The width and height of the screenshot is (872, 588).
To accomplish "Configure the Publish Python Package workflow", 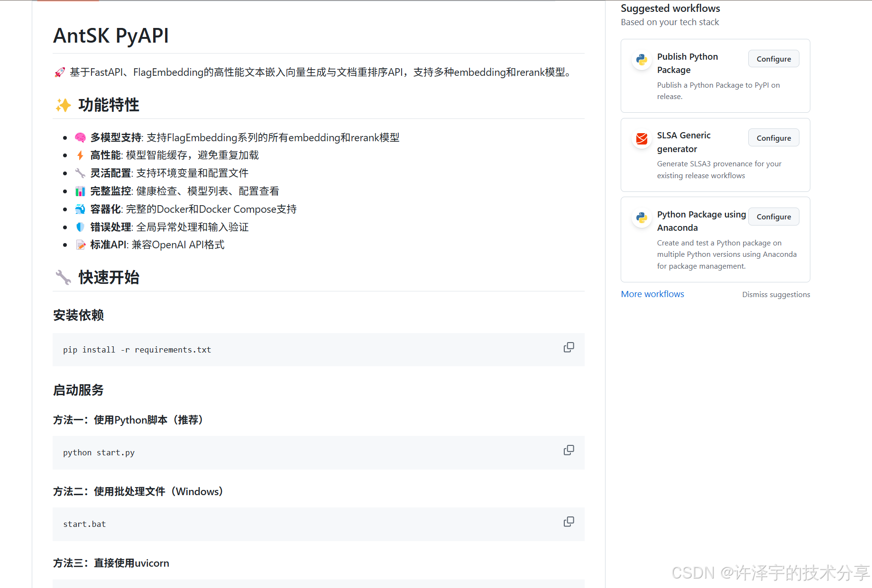I will (773, 58).
